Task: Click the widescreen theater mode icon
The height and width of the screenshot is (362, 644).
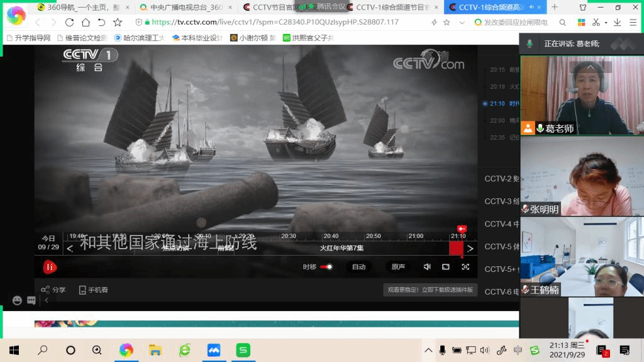Action: [x=446, y=267]
